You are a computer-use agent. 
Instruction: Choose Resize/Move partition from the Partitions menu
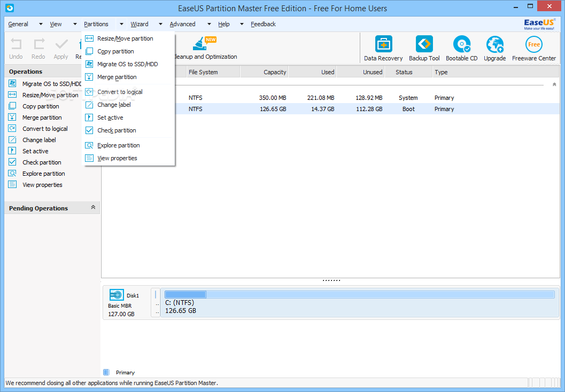click(129, 38)
